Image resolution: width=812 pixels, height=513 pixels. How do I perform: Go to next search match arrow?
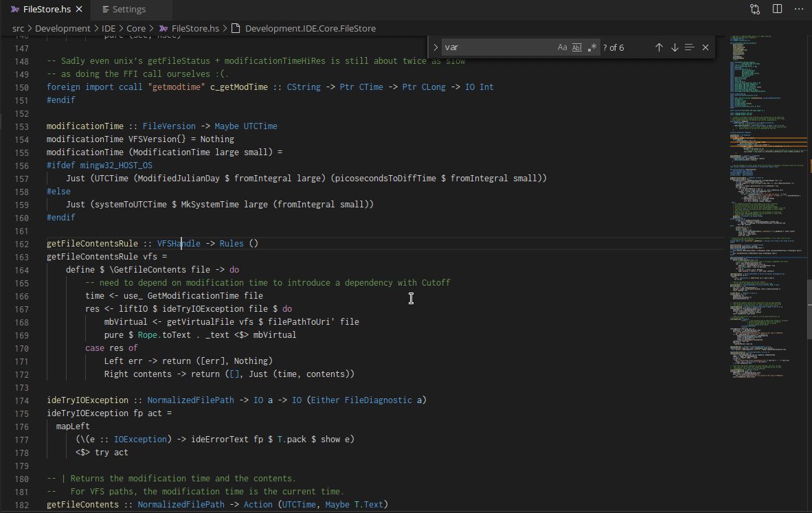pyautogui.click(x=675, y=47)
